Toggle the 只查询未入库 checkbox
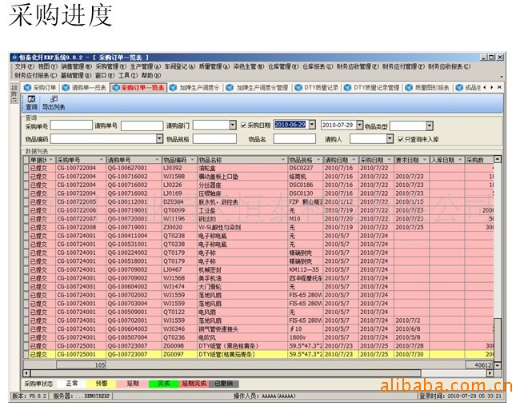 click(x=400, y=138)
